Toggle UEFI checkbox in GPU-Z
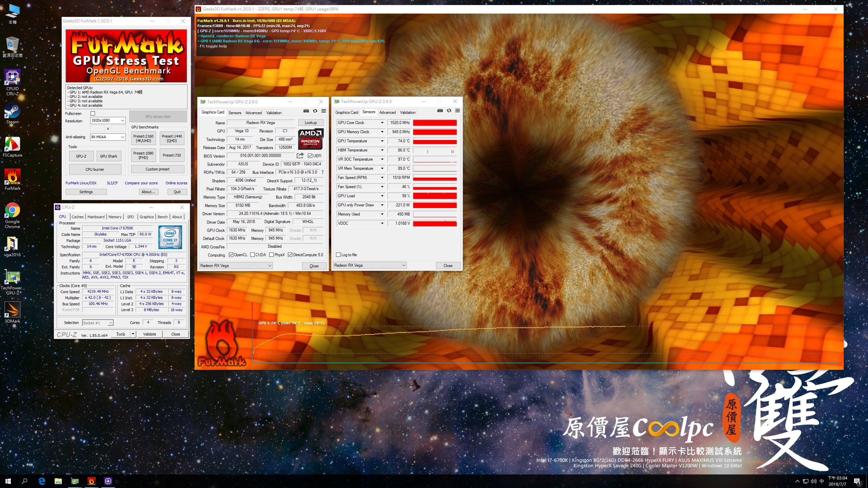 coord(310,156)
